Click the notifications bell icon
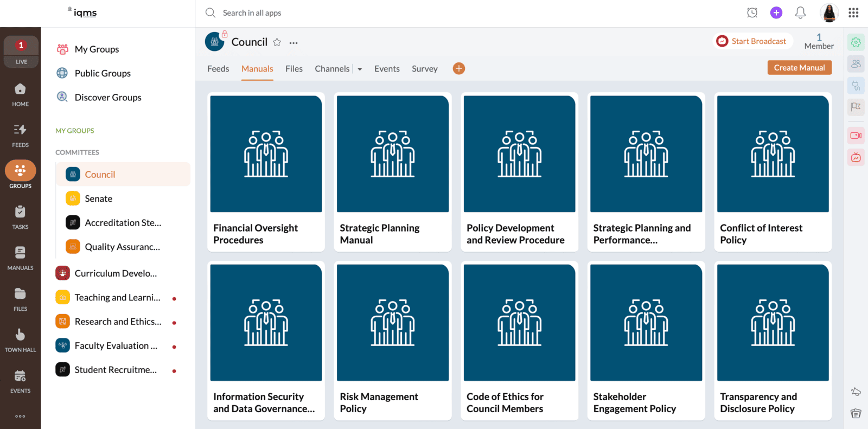This screenshot has width=868, height=429. pyautogui.click(x=800, y=13)
